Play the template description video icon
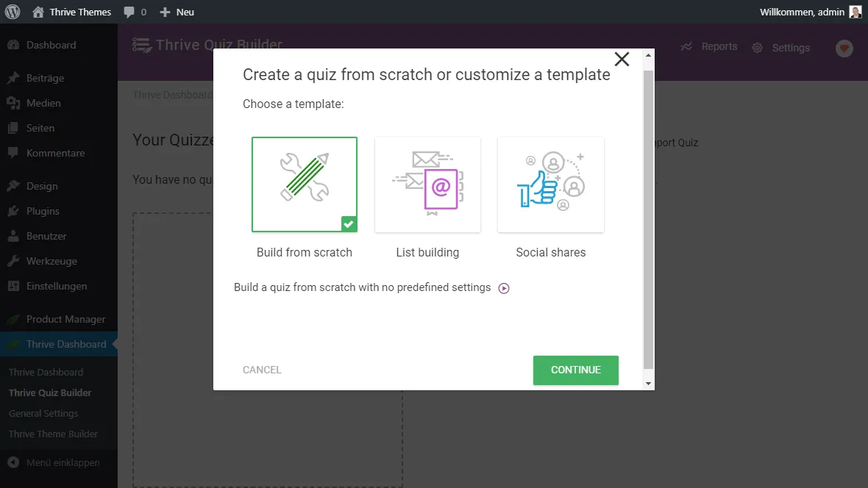This screenshot has height=488, width=868. tap(504, 288)
